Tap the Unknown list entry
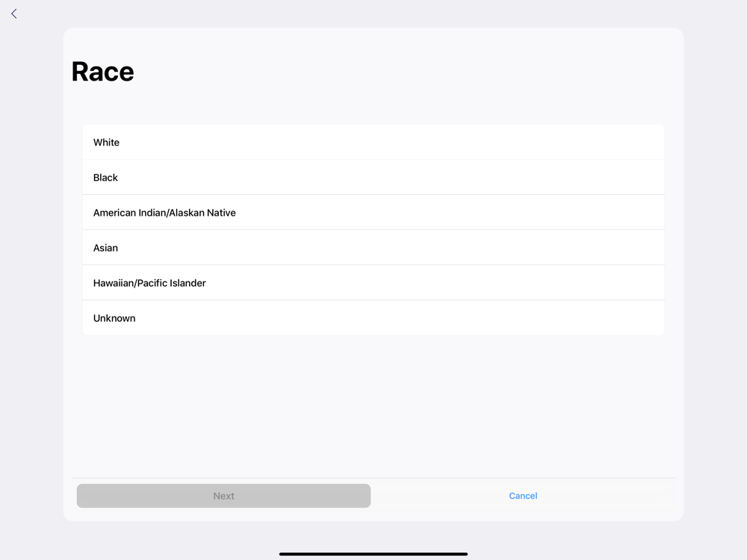 point(373,318)
